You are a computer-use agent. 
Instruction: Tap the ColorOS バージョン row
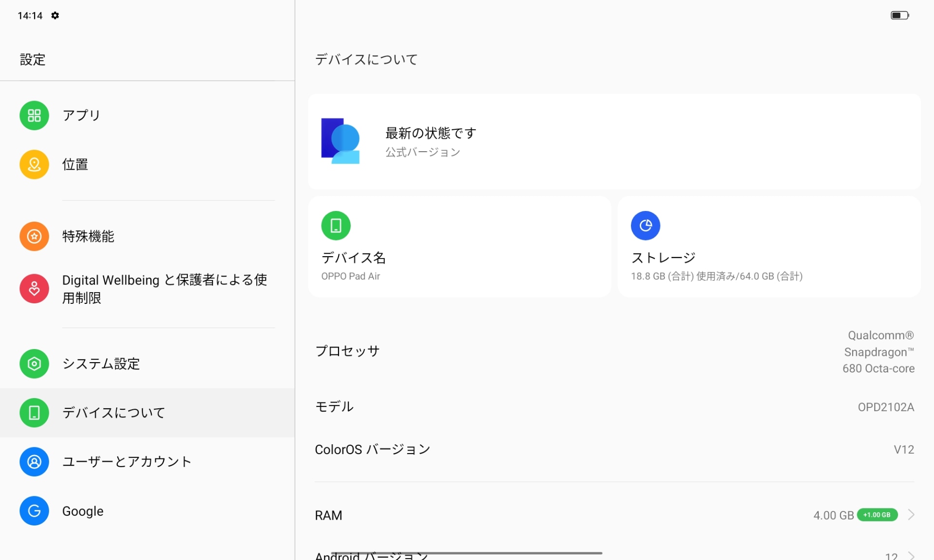[614, 450]
